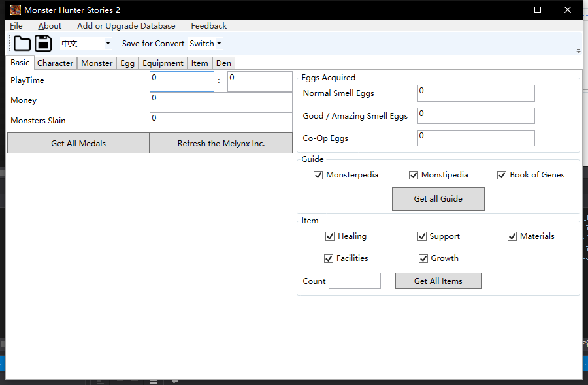588x385 pixels.
Task: Click Get All Items button
Action: (438, 281)
